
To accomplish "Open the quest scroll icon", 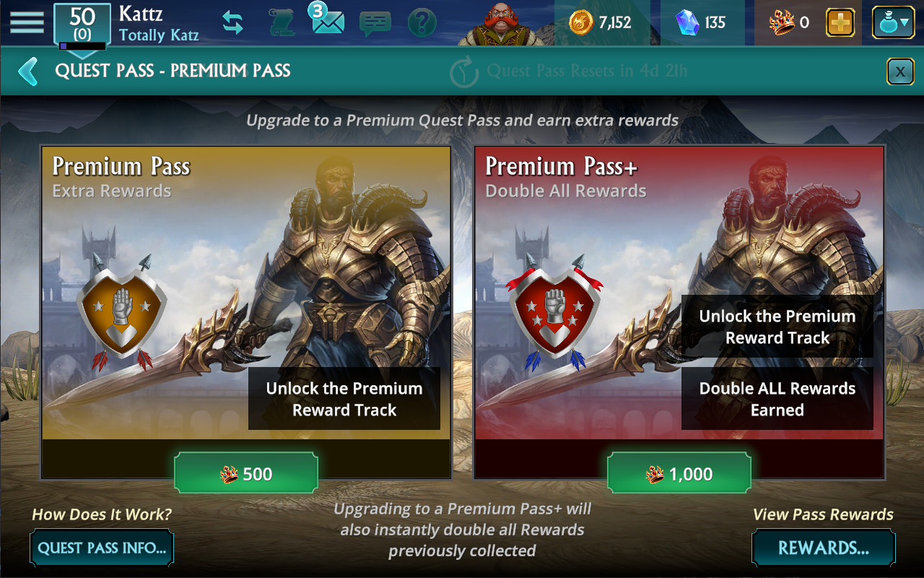I will [x=282, y=23].
